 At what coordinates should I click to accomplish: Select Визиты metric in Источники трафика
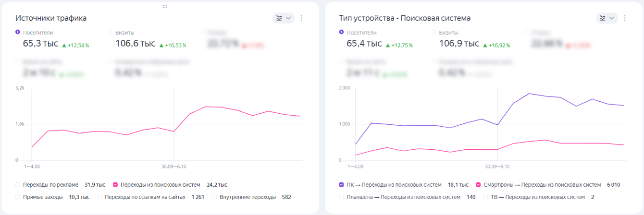coord(110,32)
